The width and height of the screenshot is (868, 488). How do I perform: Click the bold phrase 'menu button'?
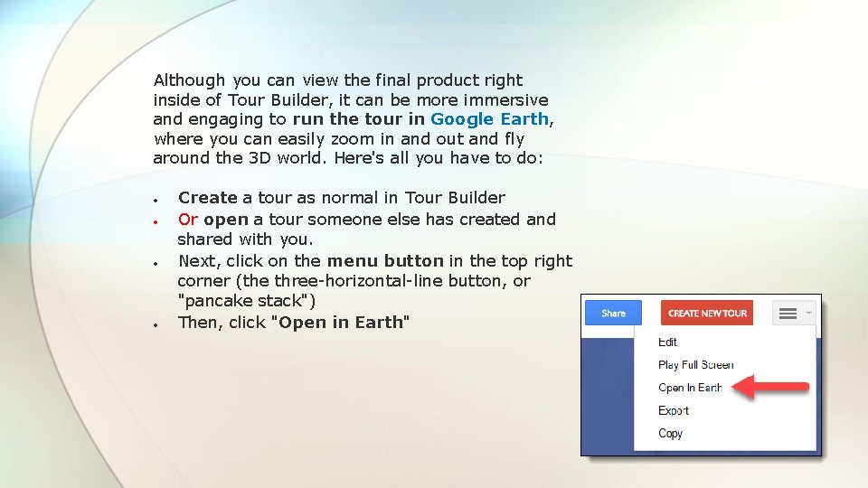pos(385,260)
